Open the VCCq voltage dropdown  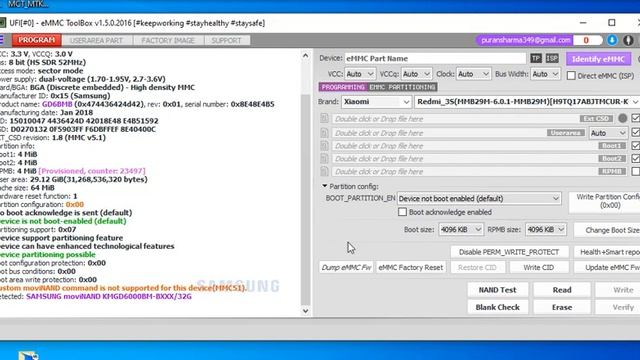click(416, 74)
